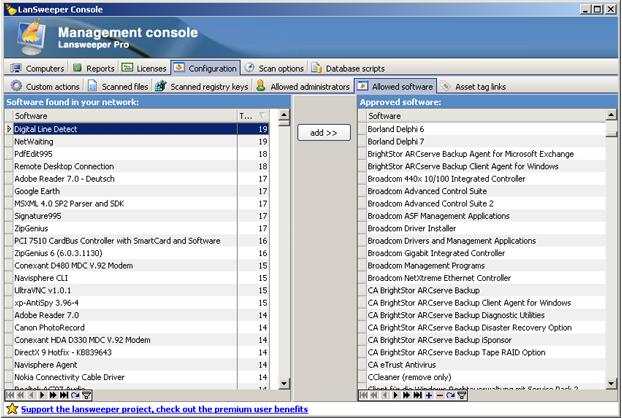The image size is (622, 418).
Task: Select CA eTrust Antivirus in approved list
Action: point(486,365)
